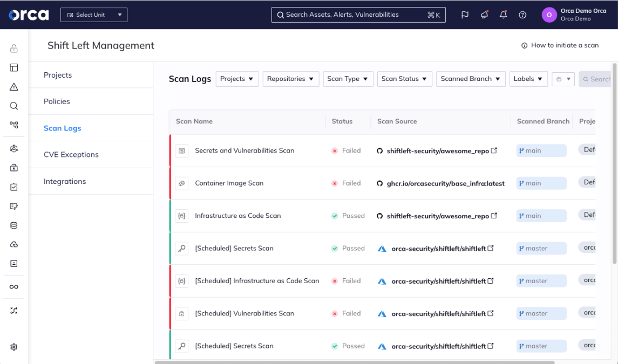Open external link for first awesome_repo row

click(494, 150)
